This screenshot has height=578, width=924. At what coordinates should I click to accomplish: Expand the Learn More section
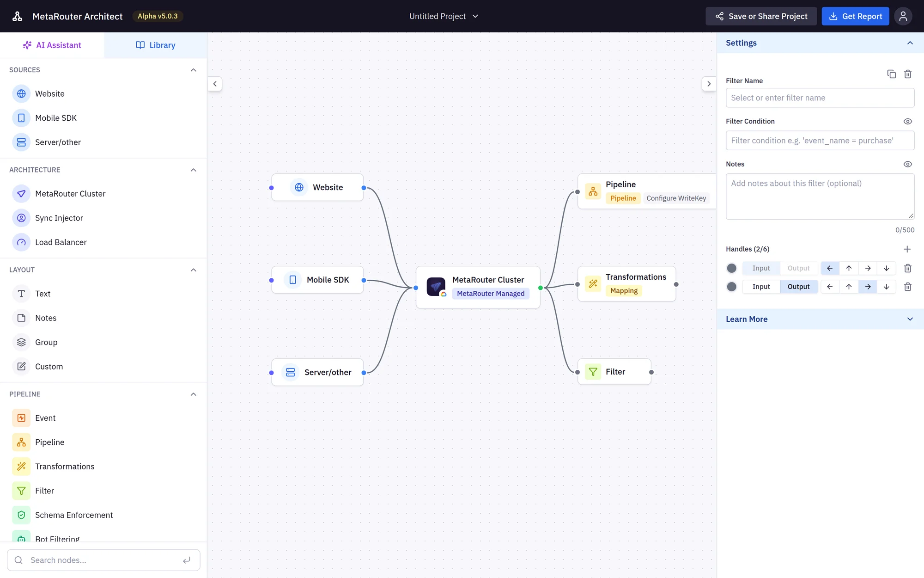pos(820,319)
